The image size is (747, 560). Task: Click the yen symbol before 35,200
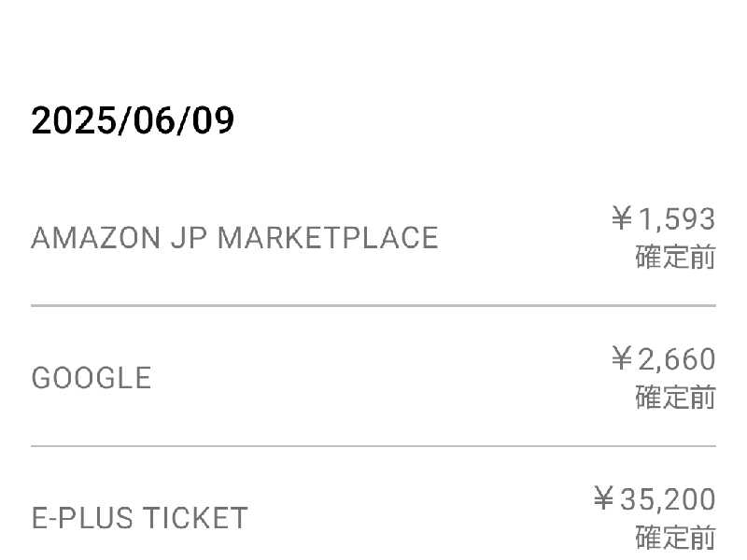604,498
